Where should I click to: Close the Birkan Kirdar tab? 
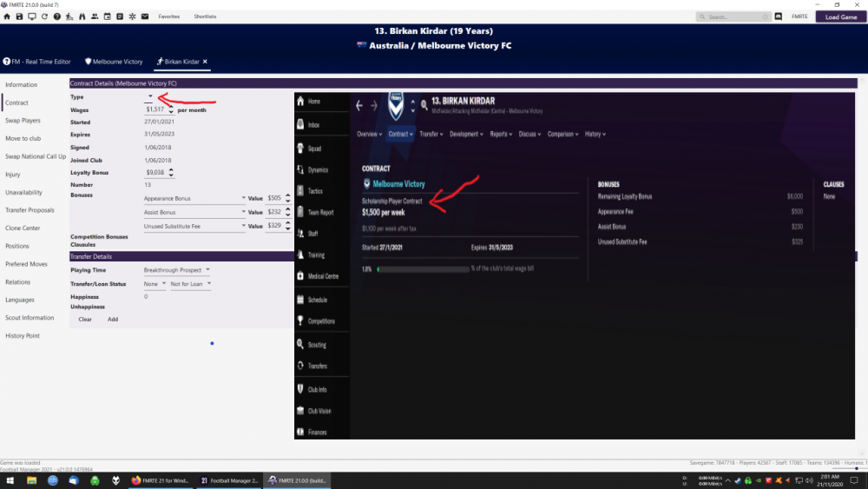coord(205,62)
